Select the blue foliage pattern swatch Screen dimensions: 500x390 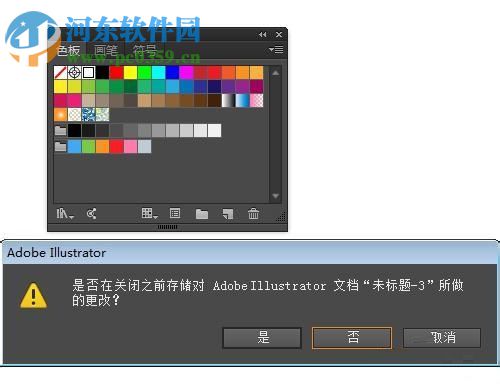pyautogui.click(x=88, y=115)
